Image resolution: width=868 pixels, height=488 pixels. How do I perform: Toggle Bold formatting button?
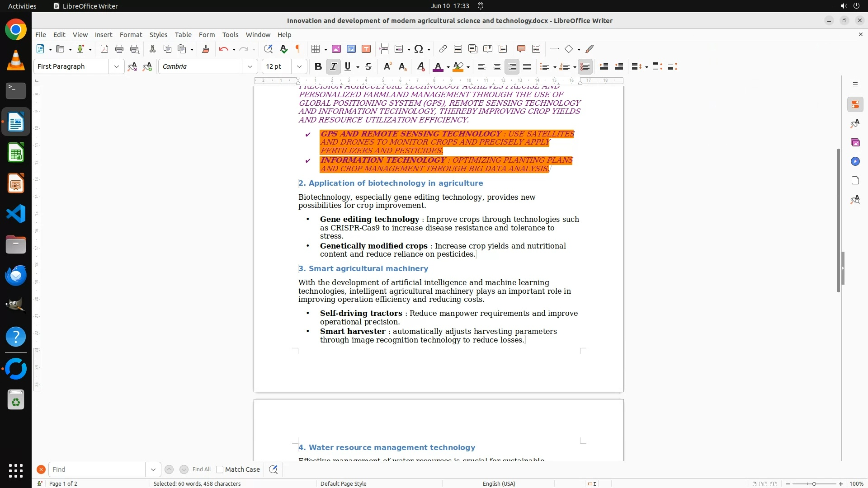click(x=318, y=66)
